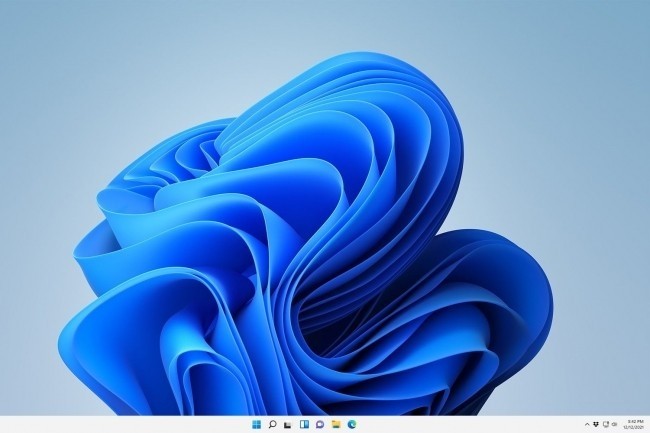650x433 pixels.
Task: Launch Microsoft Edge browser
Action: click(x=352, y=424)
